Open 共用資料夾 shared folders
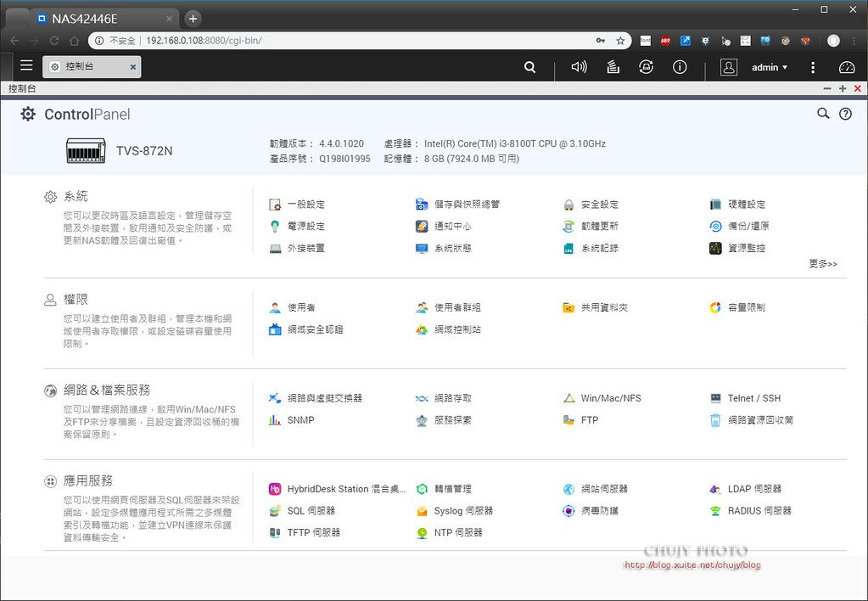The image size is (868, 601). pyautogui.click(x=596, y=307)
